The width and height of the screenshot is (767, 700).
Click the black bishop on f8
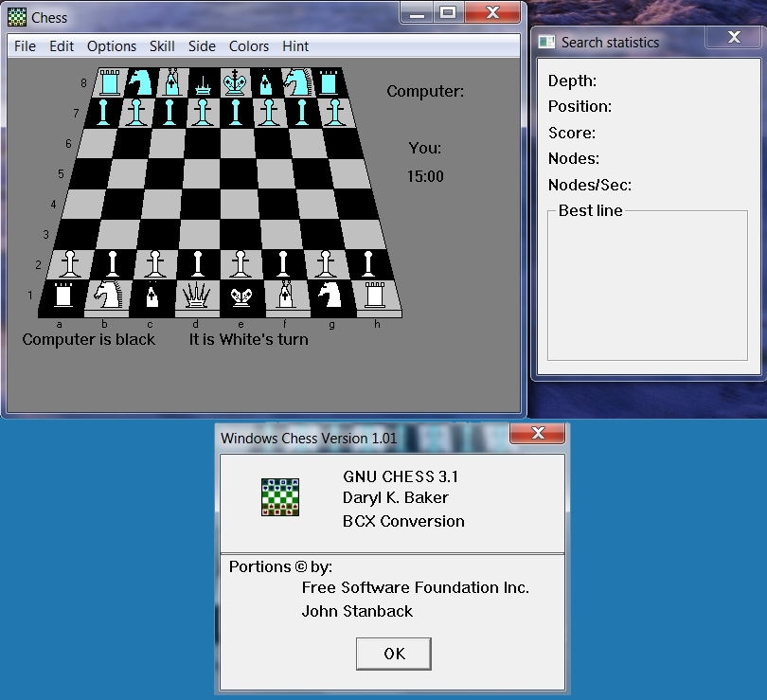tap(266, 82)
